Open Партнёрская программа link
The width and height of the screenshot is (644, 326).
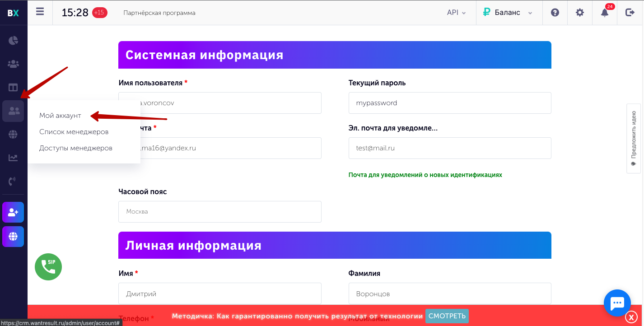click(159, 13)
